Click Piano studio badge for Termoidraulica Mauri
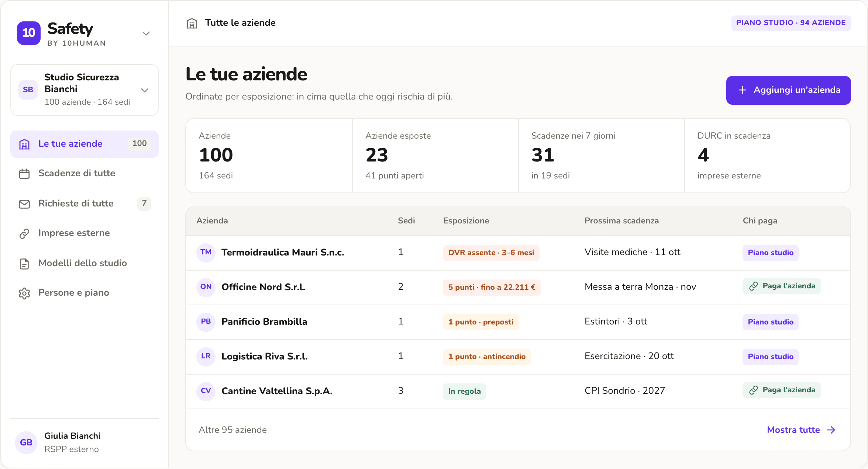The image size is (868, 469). 771,253
